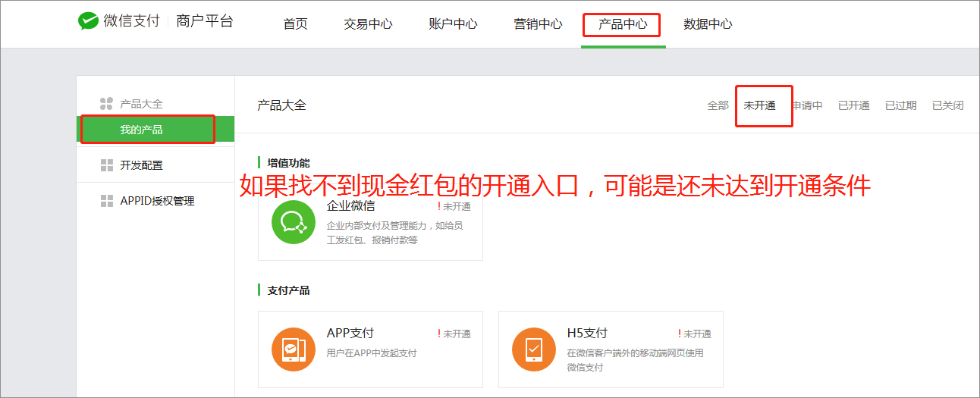
Task: Click the 产品大全 page title
Action: (x=281, y=105)
